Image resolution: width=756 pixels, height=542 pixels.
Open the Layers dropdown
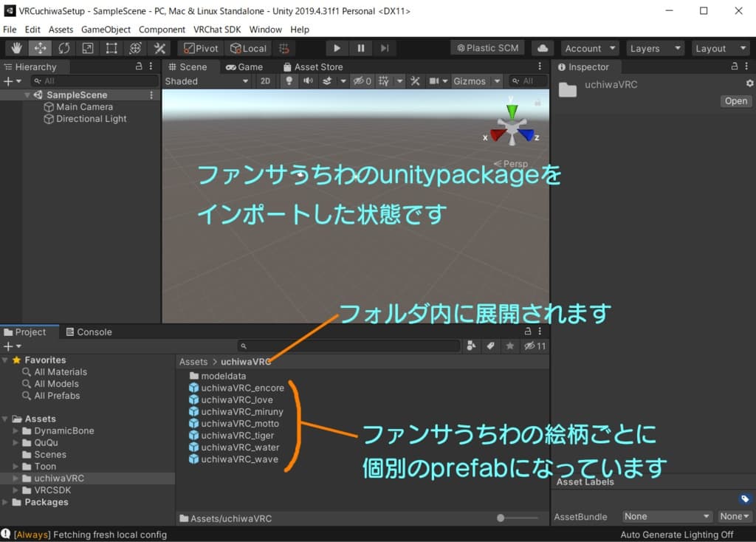tap(655, 48)
